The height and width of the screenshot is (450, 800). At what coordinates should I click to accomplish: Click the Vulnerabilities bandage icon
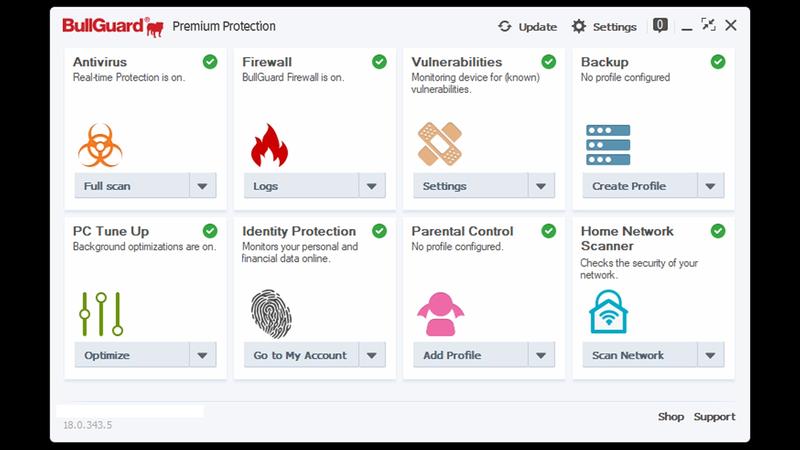click(439, 144)
